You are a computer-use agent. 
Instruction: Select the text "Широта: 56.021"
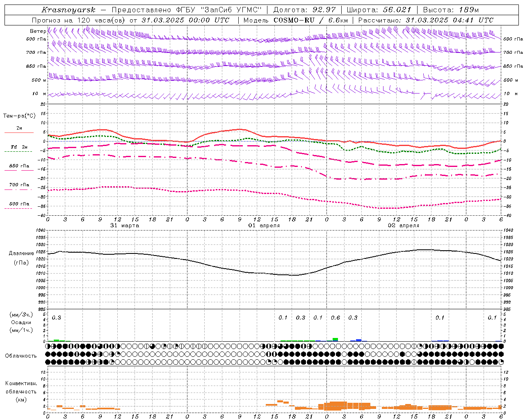coord(379,10)
